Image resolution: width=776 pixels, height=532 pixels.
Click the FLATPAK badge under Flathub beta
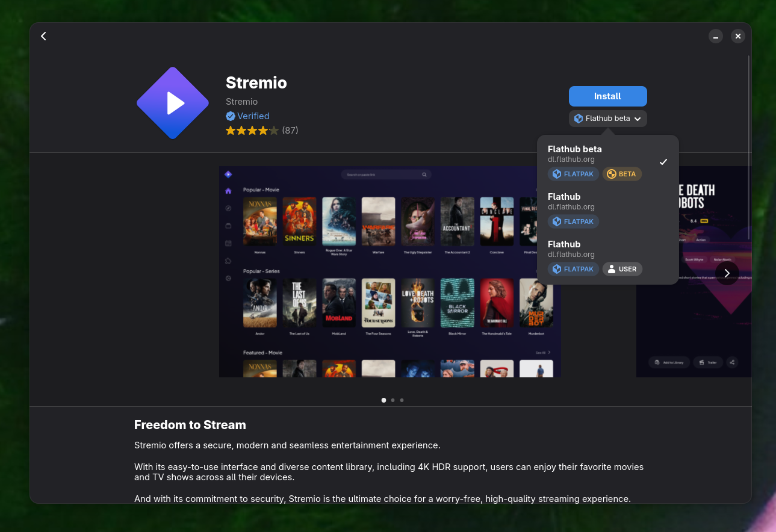pos(573,174)
